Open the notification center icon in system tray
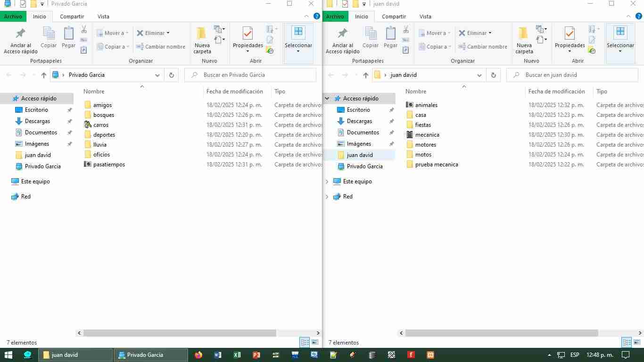Screen dimensions: 644x362 tap(626, 355)
